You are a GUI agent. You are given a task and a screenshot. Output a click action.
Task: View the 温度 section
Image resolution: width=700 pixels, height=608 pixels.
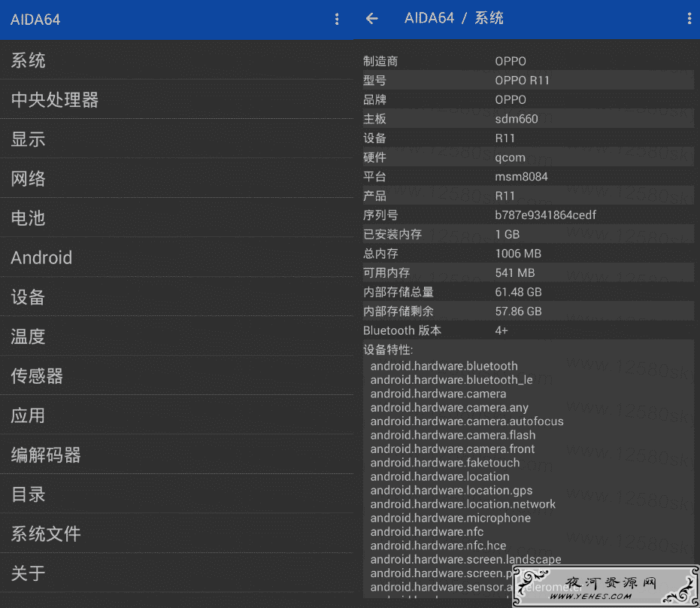[177, 336]
